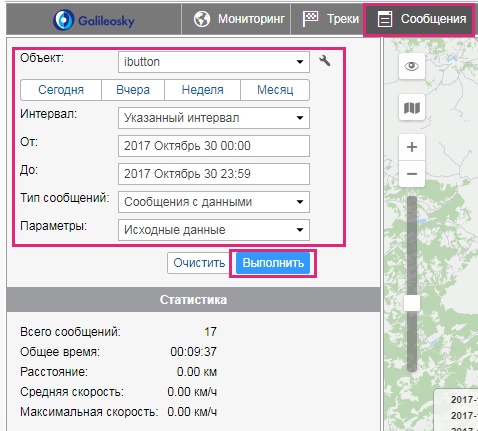Viewport: 478px width, 431px height.
Task: Click the Статистика panel header
Action: tap(193, 299)
